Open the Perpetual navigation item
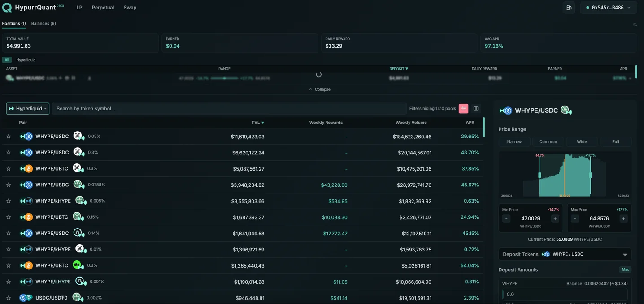 (x=103, y=8)
